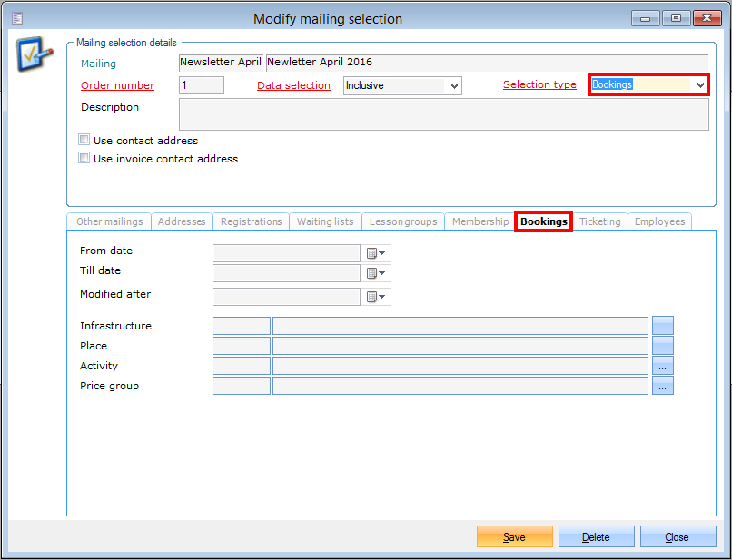The width and height of the screenshot is (732, 560).
Task: Open the From date calendar picker
Action: pyautogui.click(x=376, y=253)
